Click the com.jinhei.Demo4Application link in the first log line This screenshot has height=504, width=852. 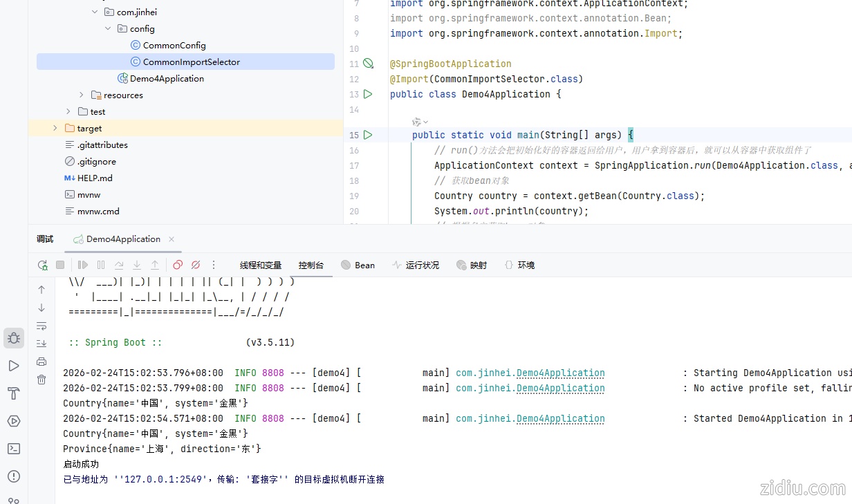point(530,373)
